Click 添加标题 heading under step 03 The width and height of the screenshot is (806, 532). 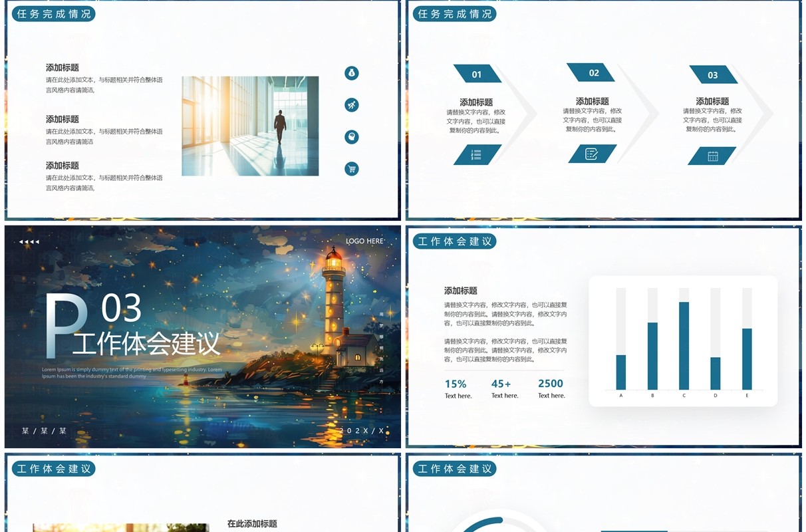pyautogui.click(x=712, y=101)
